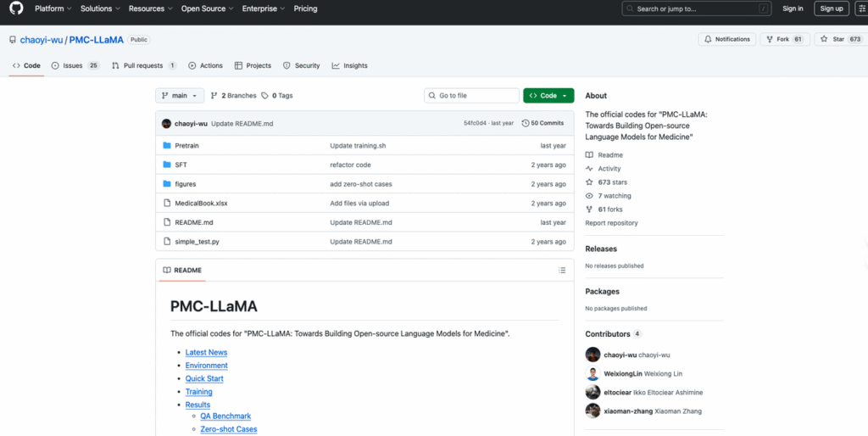Go to the Pricing page
The height and width of the screenshot is (436, 868).
tap(305, 8)
